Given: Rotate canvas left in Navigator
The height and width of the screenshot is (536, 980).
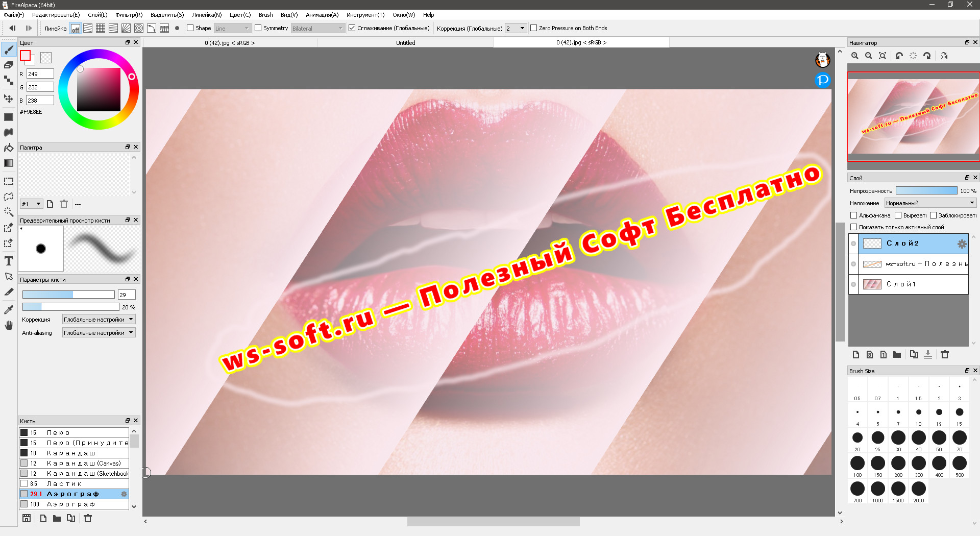Looking at the screenshot, I should 899,56.
